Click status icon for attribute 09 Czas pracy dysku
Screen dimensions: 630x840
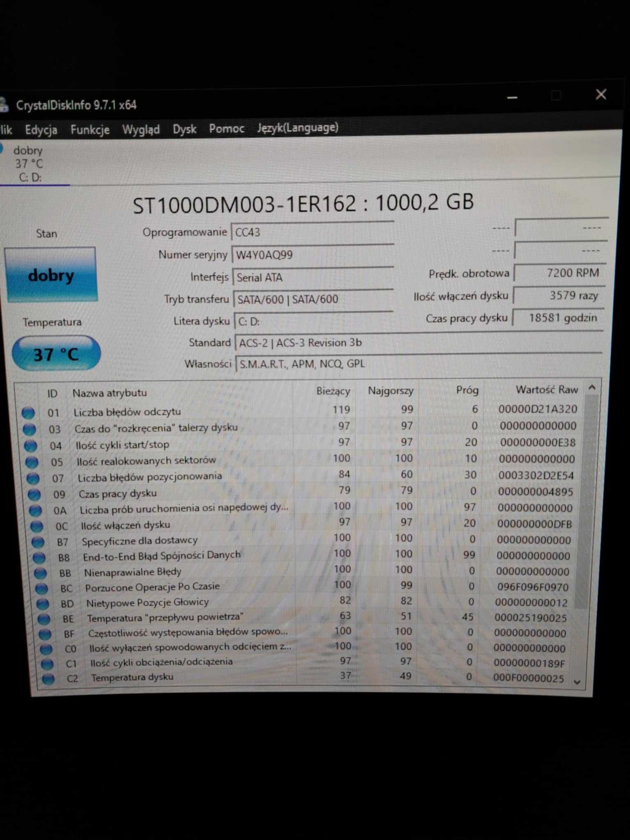(34, 495)
